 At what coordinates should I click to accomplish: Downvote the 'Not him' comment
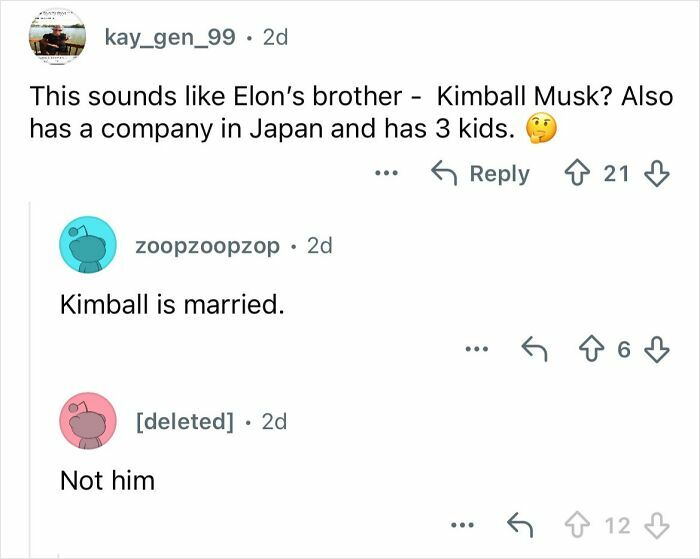(x=656, y=524)
